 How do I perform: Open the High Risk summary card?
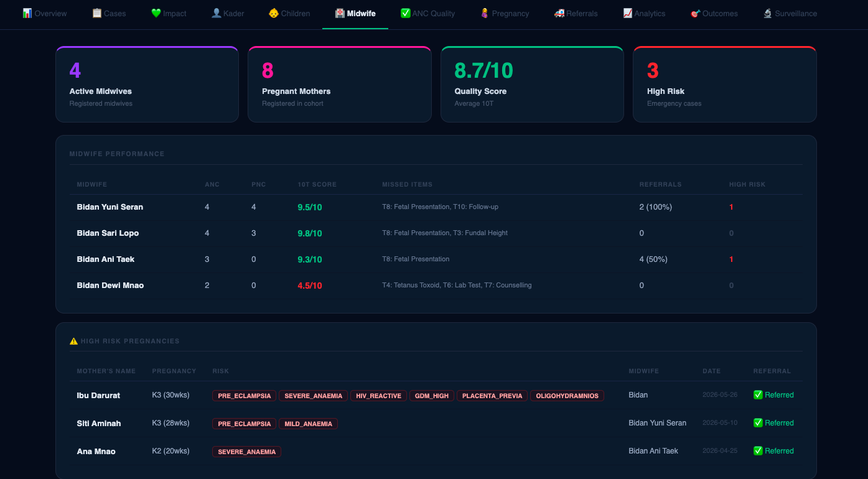(724, 85)
